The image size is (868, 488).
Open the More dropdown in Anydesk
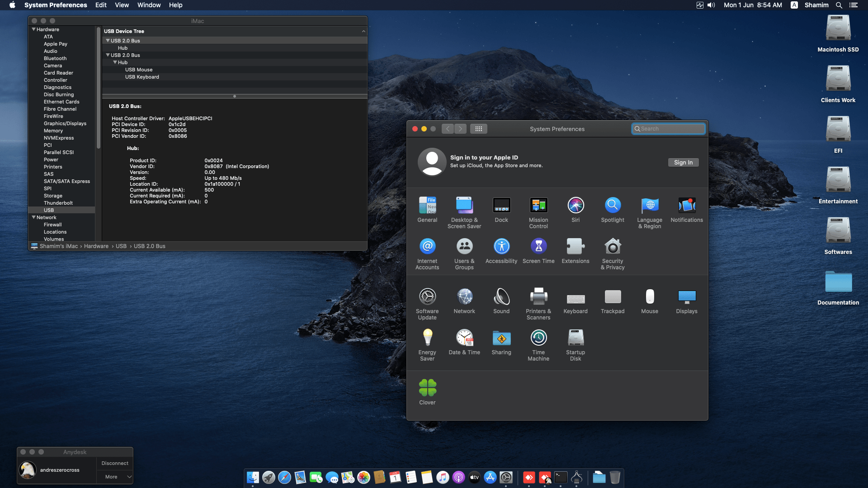[115, 477]
